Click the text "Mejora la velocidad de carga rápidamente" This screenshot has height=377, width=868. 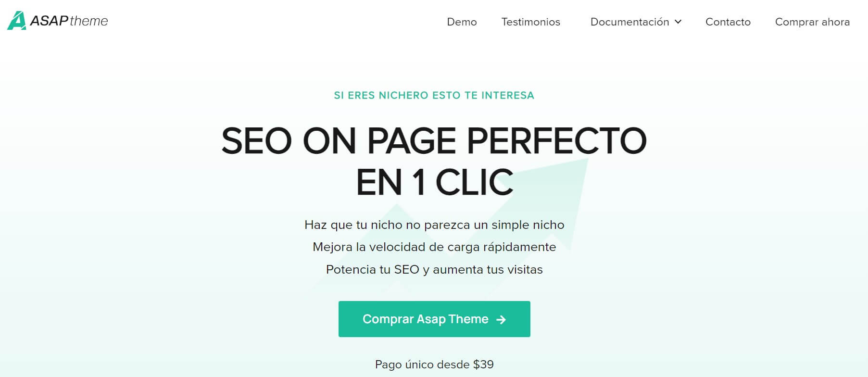tap(434, 247)
